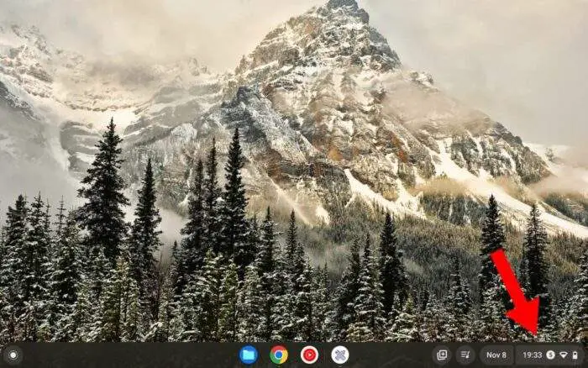Click the battery status icon
The height and width of the screenshot is (368, 588).
(x=575, y=355)
